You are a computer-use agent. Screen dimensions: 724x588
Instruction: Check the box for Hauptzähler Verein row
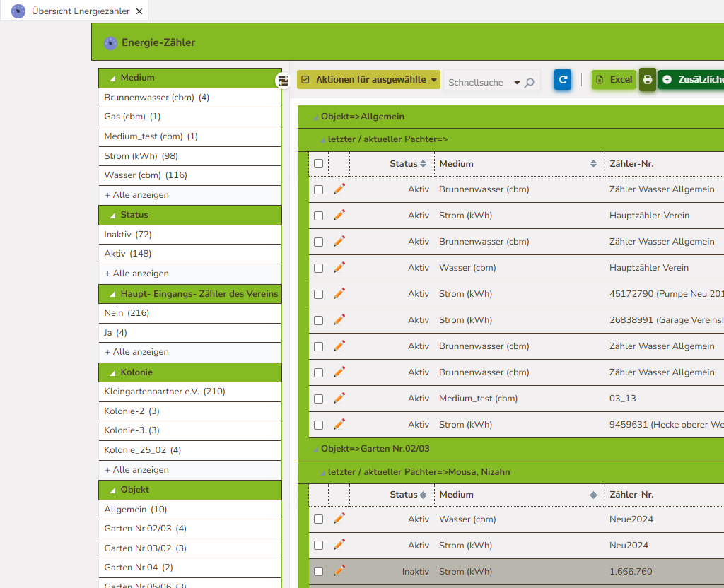[318, 268]
